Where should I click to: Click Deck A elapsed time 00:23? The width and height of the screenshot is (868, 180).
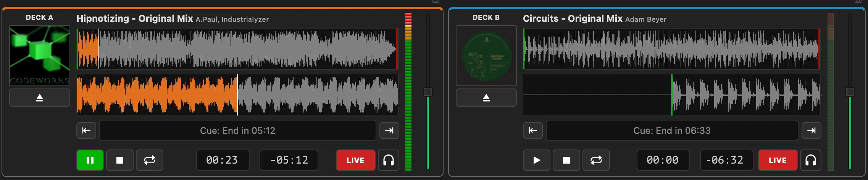223,160
